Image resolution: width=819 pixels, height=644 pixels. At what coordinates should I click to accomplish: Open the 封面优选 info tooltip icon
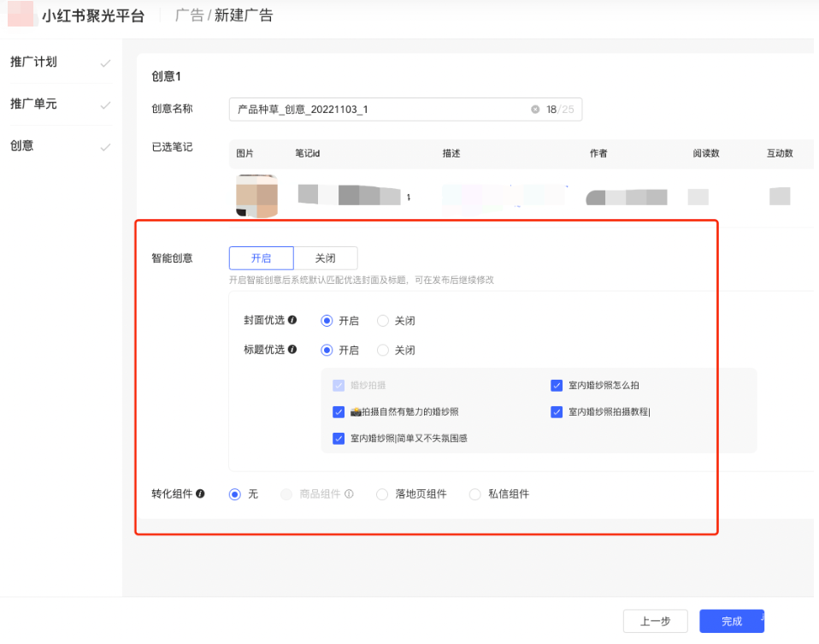[294, 322]
